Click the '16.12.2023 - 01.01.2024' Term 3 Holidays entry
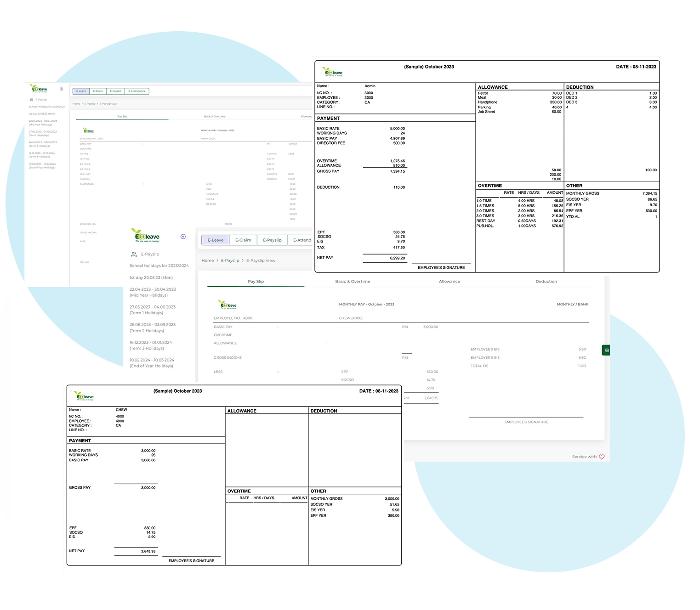Viewport: 700px width, 610px height. pos(151,345)
